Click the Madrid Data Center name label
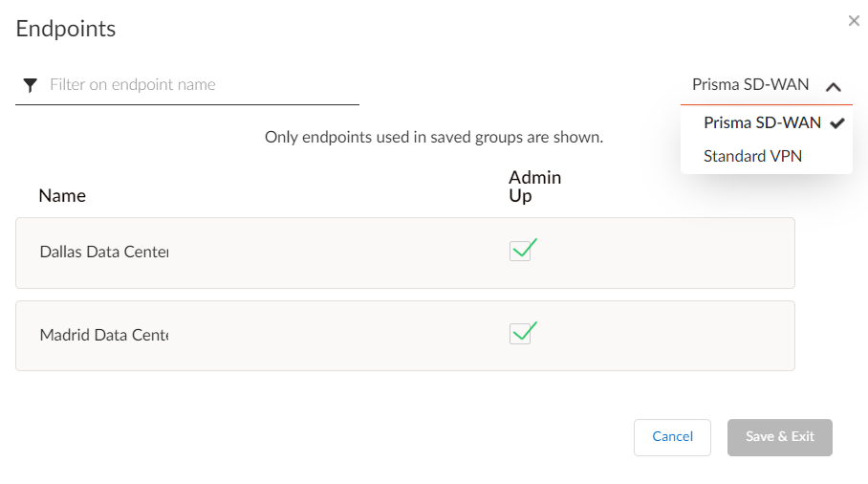The height and width of the screenshot is (484, 868). pyautogui.click(x=103, y=336)
